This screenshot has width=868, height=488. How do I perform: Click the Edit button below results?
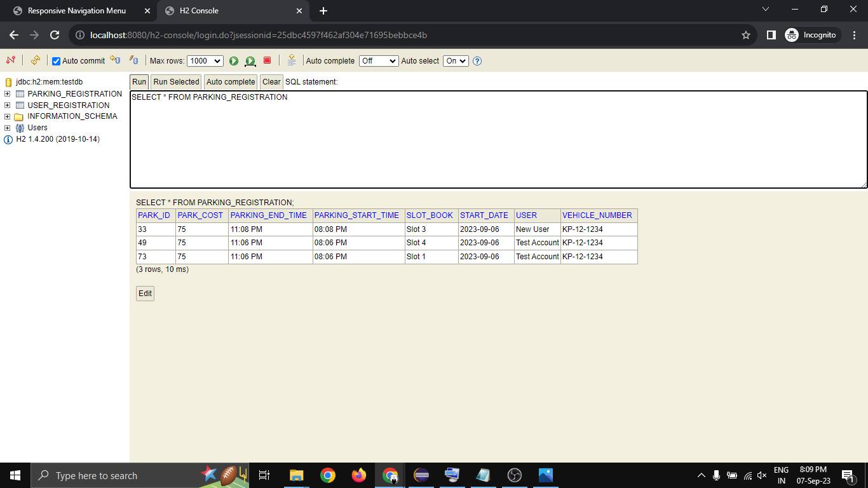click(145, 294)
